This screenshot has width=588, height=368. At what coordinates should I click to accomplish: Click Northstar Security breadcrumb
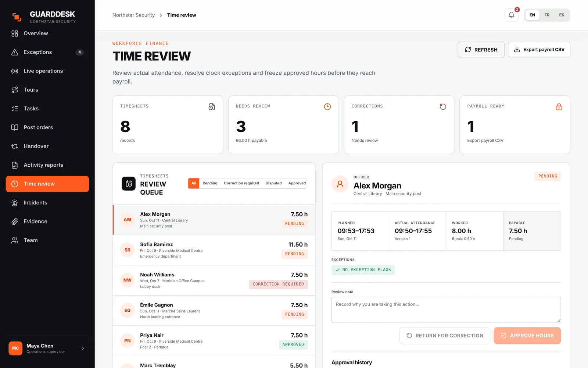coord(133,15)
